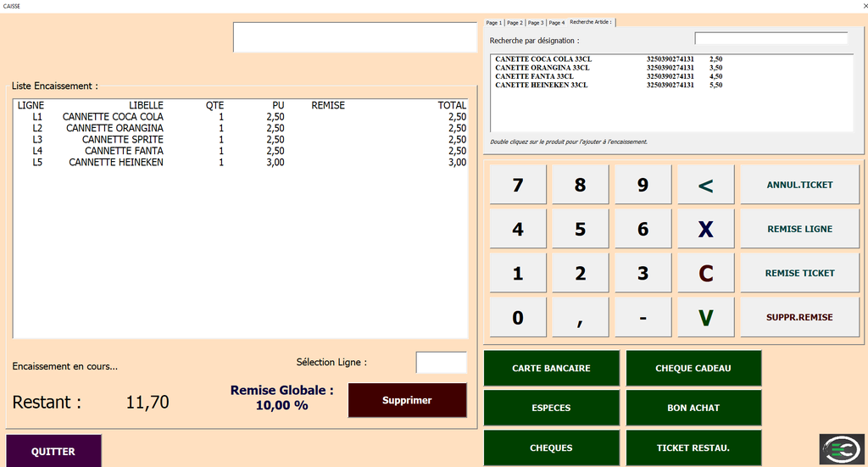The width and height of the screenshot is (868, 467).
Task: Tap digit 0 on the keypad
Action: (518, 318)
